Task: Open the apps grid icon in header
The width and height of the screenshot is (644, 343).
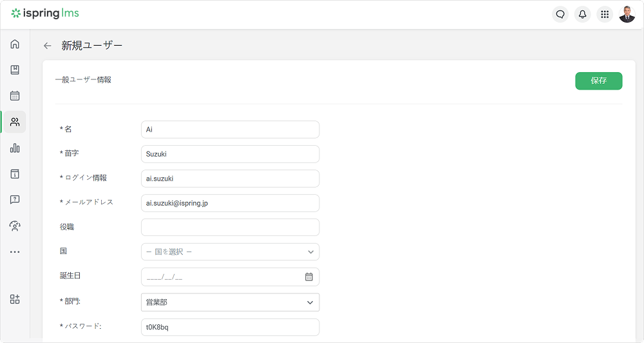Action: (605, 14)
